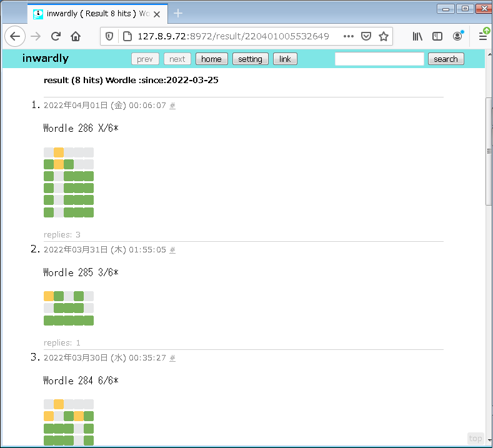This screenshot has width=493, height=448.
Task: Click the address bar URL
Action: (x=233, y=36)
